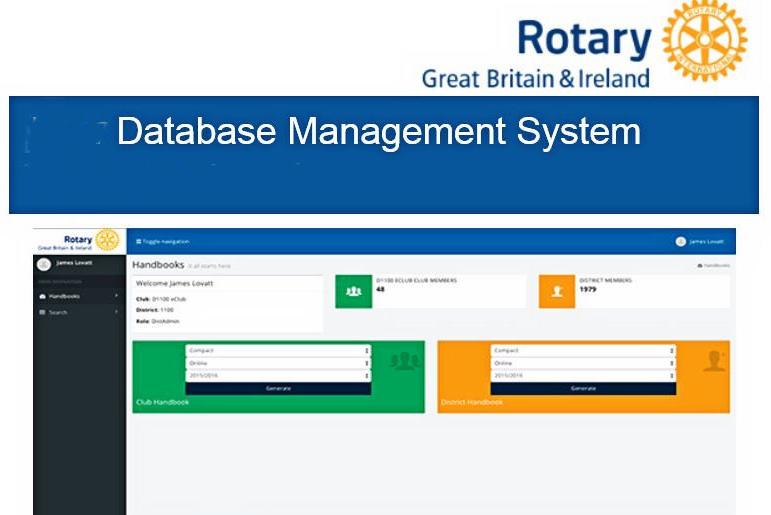Image resolution: width=771 pixels, height=515 pixels.
Task: Click the Great Britain & Ireland text under the large Rotary logo
Action: click(x=536, y=79)
